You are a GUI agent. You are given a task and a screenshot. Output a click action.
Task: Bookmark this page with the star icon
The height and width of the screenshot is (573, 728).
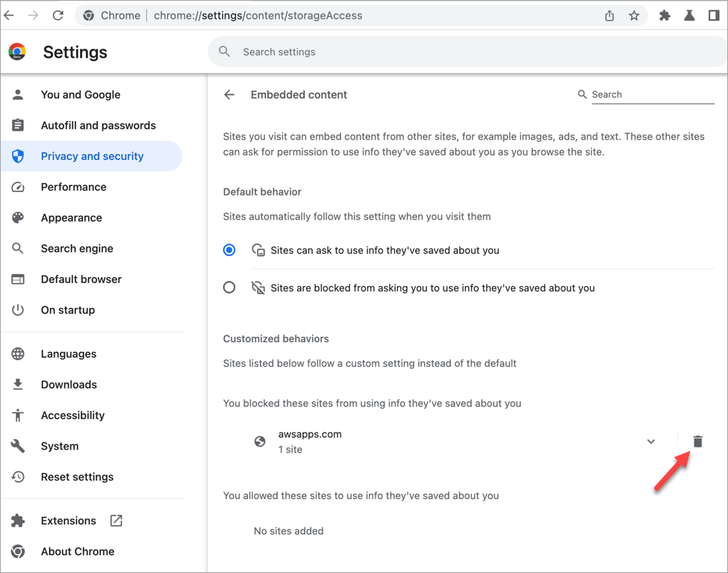[634, 16]
